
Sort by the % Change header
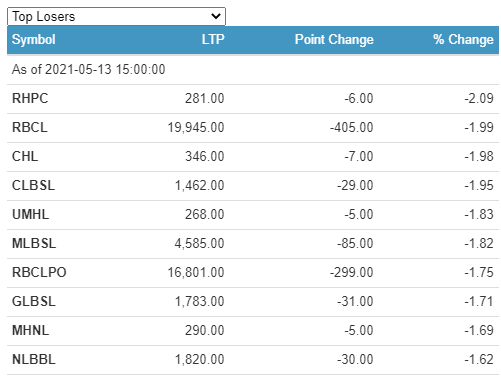click(x=463, y=39)
